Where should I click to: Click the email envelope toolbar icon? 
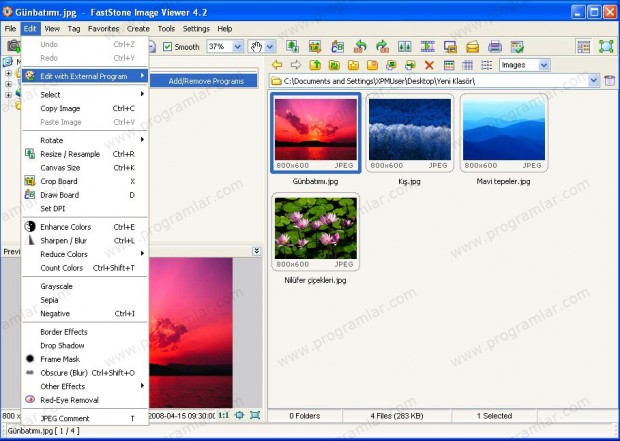[x=473, y=46]
